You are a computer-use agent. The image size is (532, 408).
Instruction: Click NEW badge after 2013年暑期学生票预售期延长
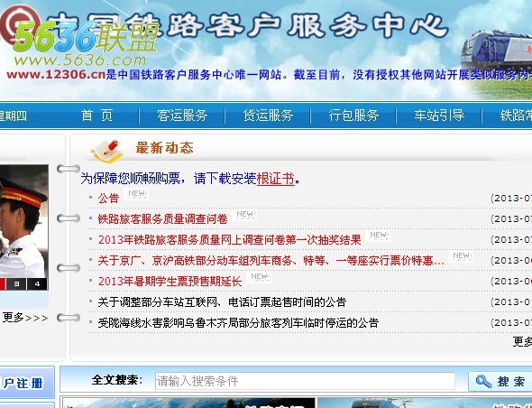pos(259,277)
